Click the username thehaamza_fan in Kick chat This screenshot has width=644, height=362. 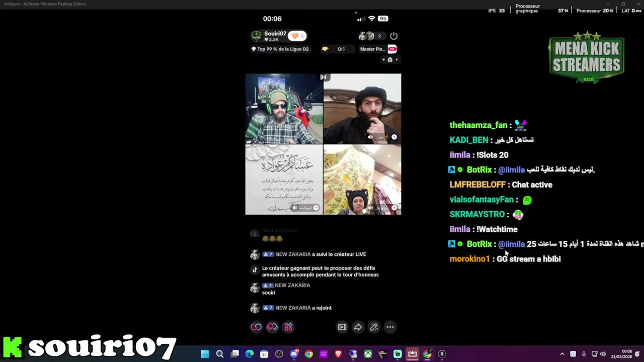pos(478,125)
